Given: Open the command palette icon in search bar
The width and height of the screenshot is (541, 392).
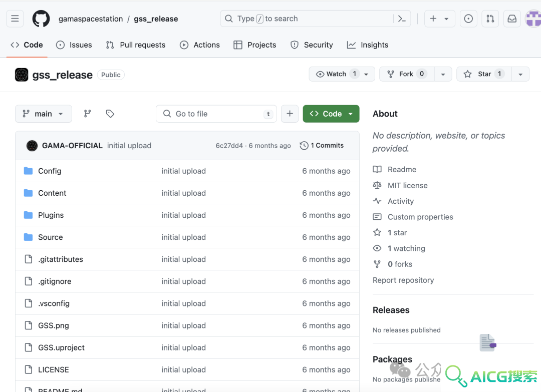Looking at the screenshot, I should coord(402,19).
